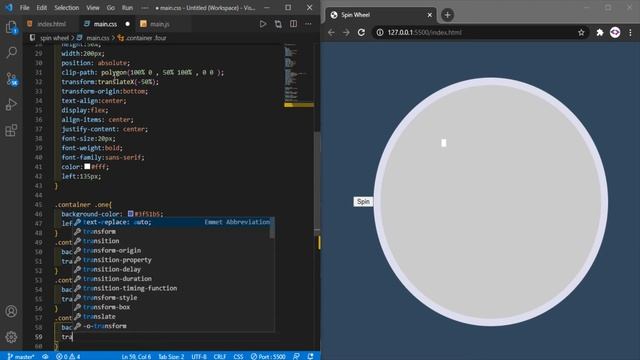Screen dimensions: 640x360
Task: Reload the browser page
Action: pos(361,32)
